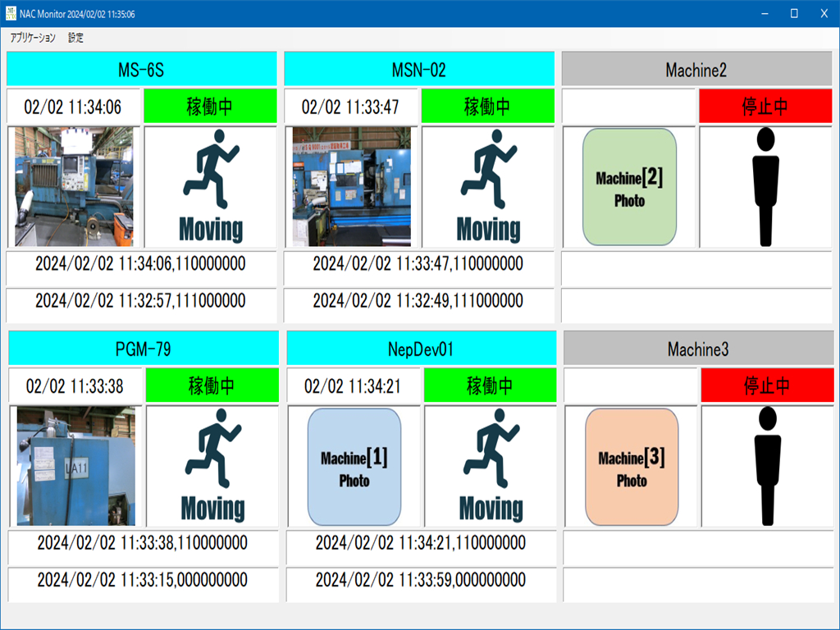Select log entry 2024/02/02 11:33:59,000000000
Screen dimensions: 840x630
pos(421,584)
